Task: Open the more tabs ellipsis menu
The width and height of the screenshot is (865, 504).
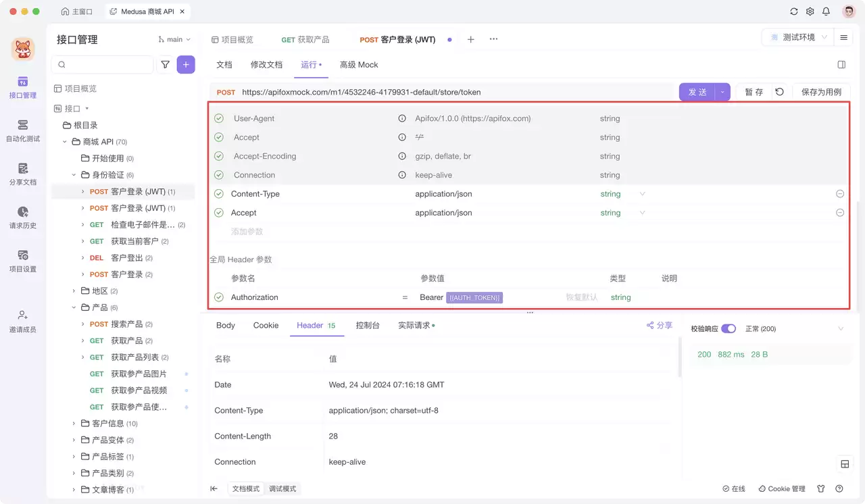Action: click(x=494, y=39)
